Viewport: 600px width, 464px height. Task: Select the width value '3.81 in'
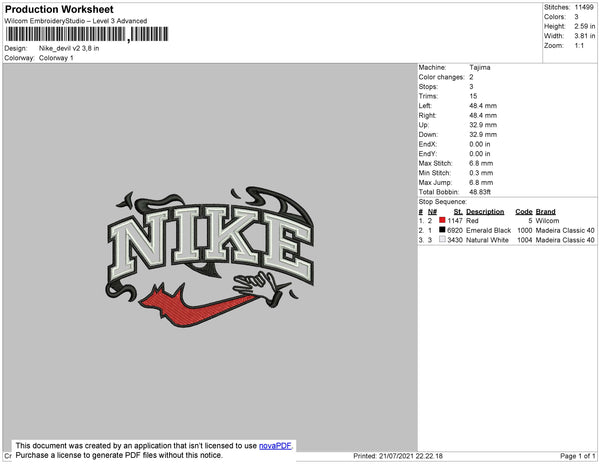tap(584, 36)
